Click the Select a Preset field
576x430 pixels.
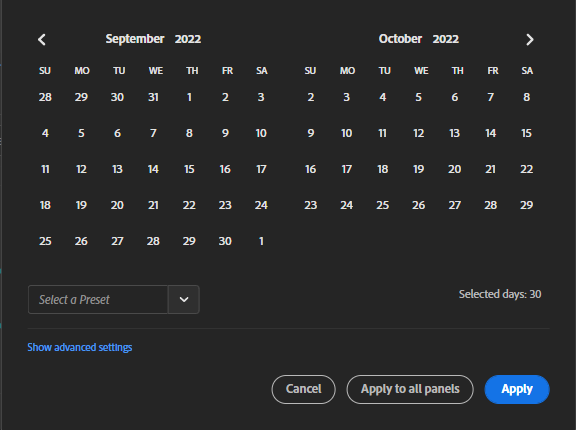pyautogui.click(x=98, y=300)
